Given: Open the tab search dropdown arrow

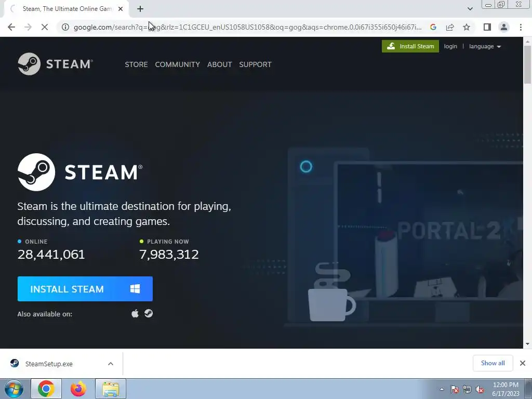Looking at the screenshot, I should pyautogui.click(x=470, y=9).
